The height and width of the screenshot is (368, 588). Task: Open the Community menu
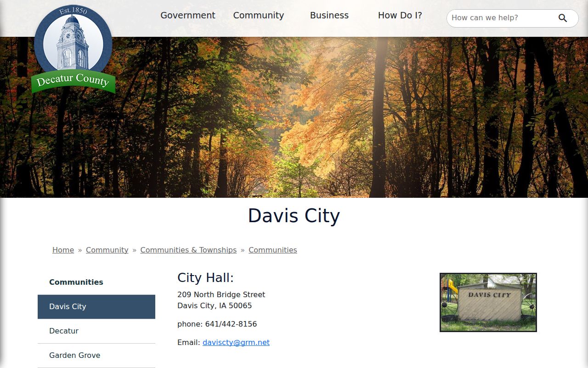pos(259,15)
